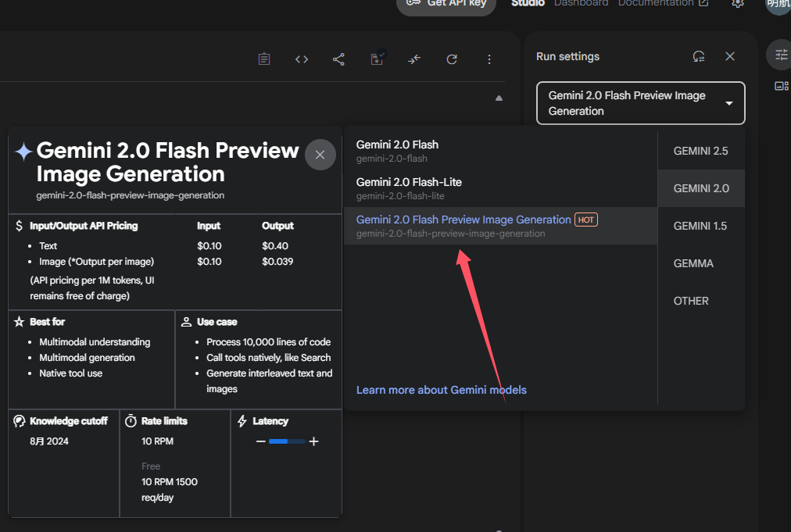This screenshot has width=791, height=532.
Task: Click '8月 2024' knowledge cutoff value
Action: pos(49,441)
